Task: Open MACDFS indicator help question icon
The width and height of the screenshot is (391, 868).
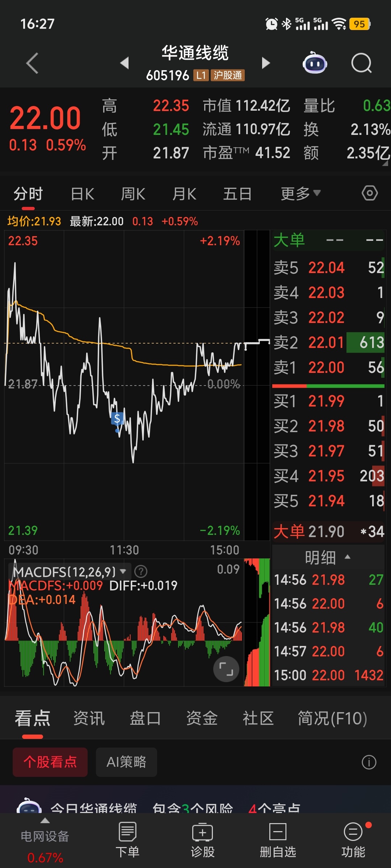Action: [x=141, y=571]
